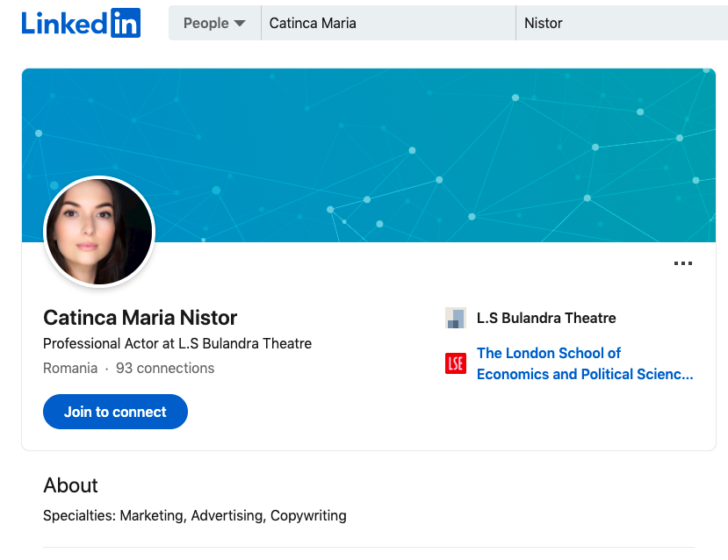Open the three-dot more options menu
Image resolution: width=728 pixels, height=560 pixels.
(683, 263)
